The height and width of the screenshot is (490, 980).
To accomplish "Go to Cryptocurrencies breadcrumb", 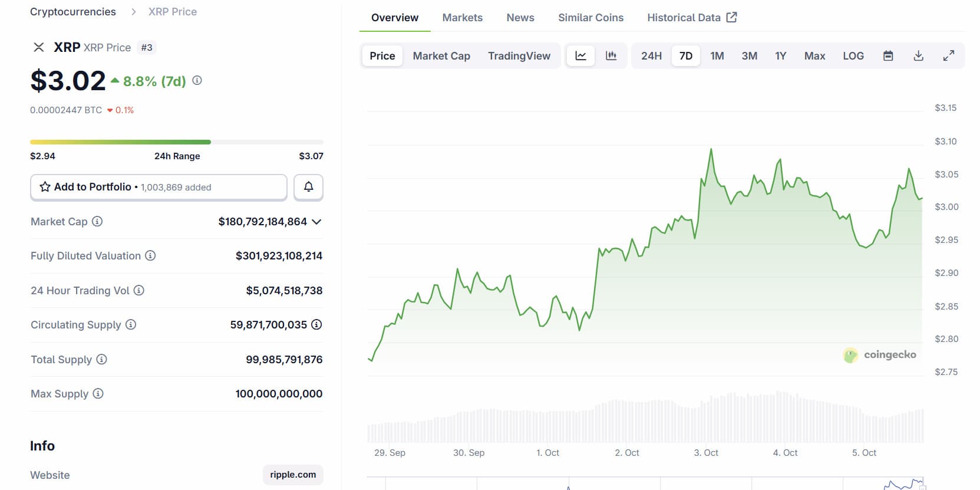I will coord(73,12).
